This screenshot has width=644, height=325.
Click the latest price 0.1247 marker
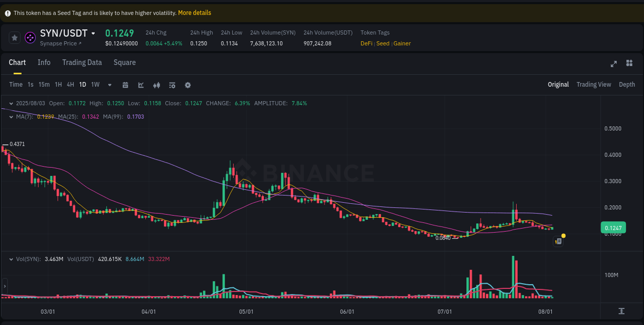(x=613, y=228)
